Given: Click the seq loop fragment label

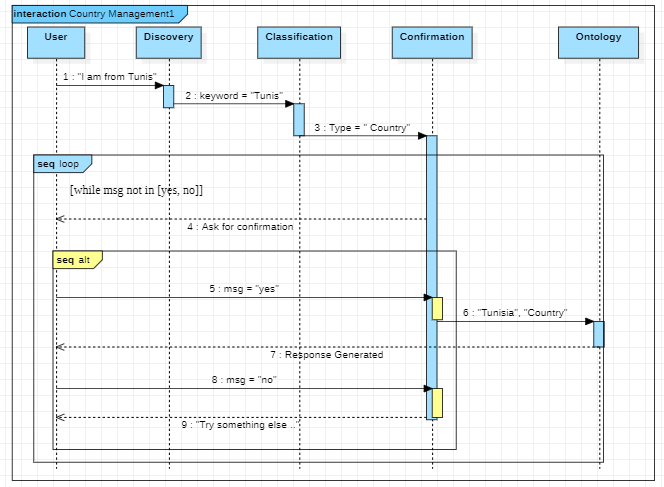Looking at the screenshot, I should (62, 164).
